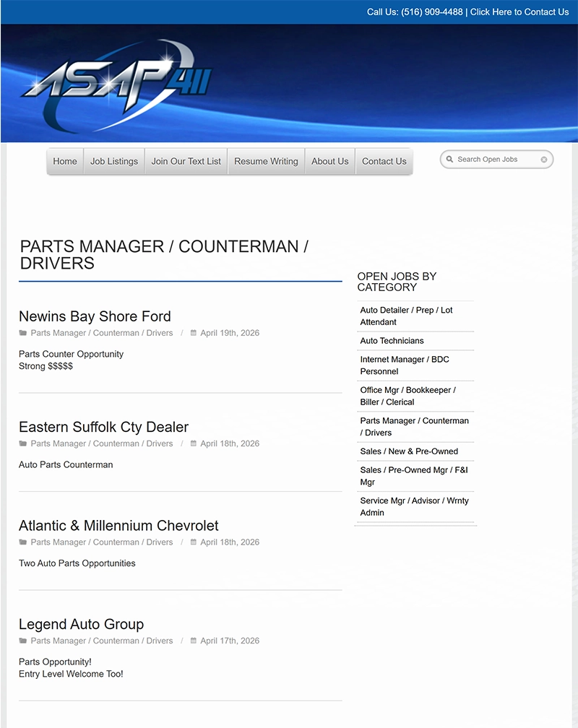Click the text Strong $$$$$
The width and height of the screenshot is (578, 728).
pos(46,366)
